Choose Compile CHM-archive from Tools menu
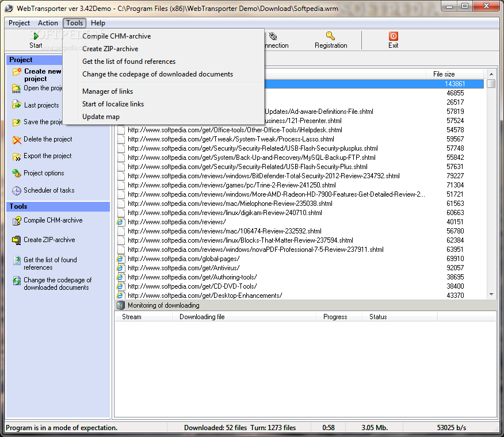 tap(163, 36)
